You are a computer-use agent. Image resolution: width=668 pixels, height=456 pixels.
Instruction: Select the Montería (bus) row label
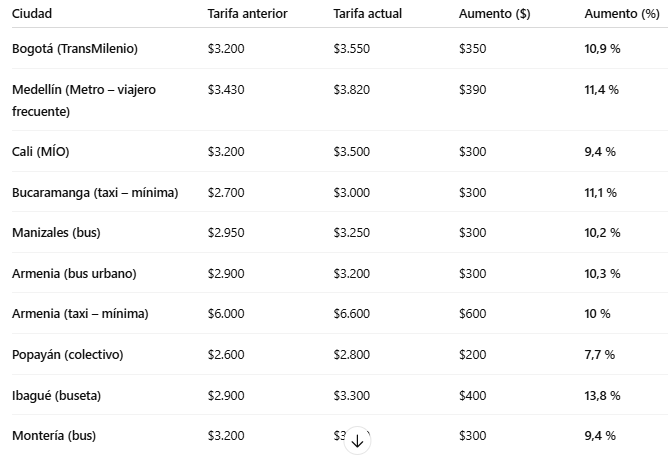(x=54, y=436)
